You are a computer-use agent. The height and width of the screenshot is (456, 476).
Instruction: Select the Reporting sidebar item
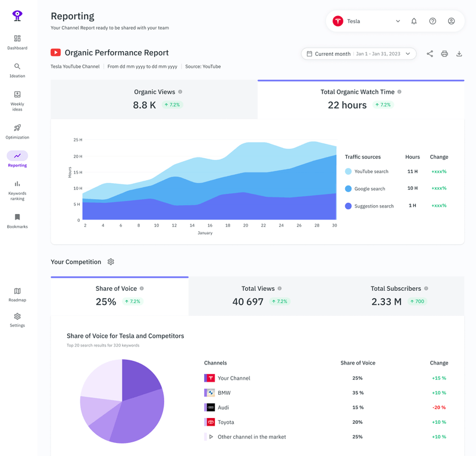[17, 159]
